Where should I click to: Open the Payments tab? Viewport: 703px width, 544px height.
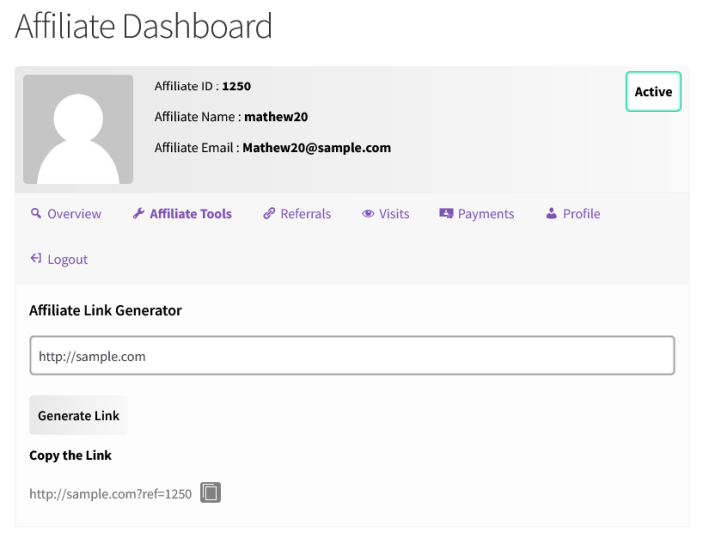486,214
